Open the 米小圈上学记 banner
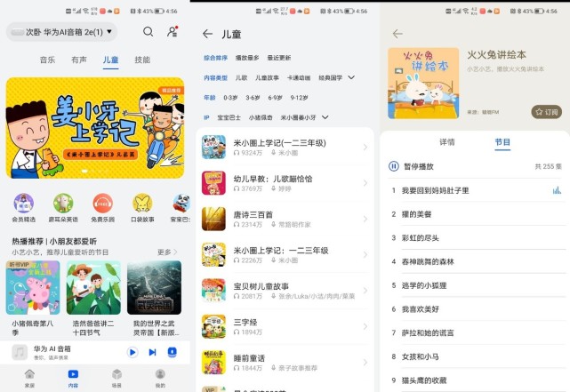Image resolution: width=570 pixels, height=392 pixels. [95, 127]
